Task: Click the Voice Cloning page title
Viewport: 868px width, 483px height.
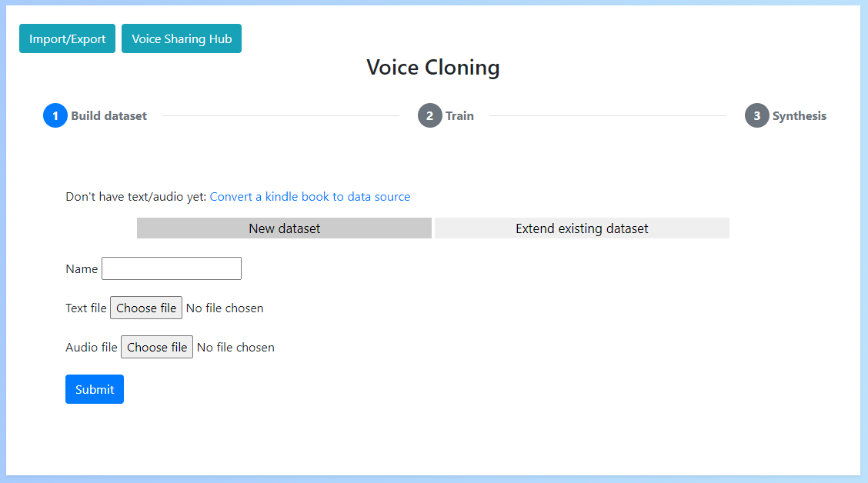Action: point(433,68)
